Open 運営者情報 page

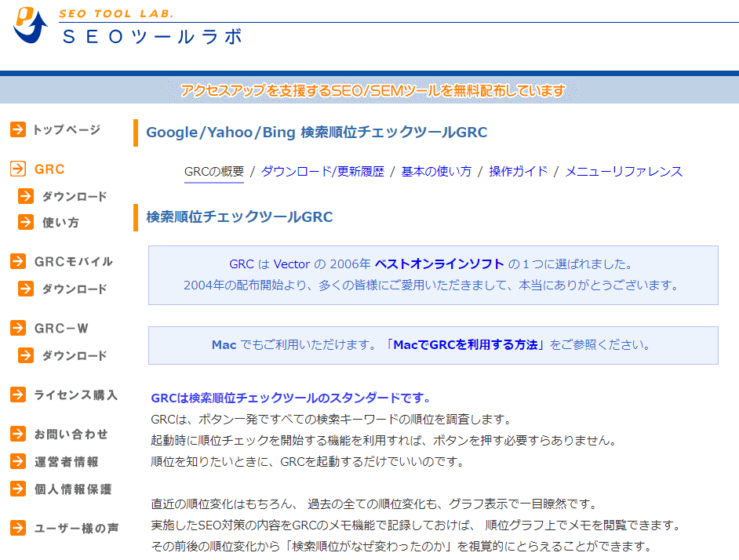click(x=67, y=462)
